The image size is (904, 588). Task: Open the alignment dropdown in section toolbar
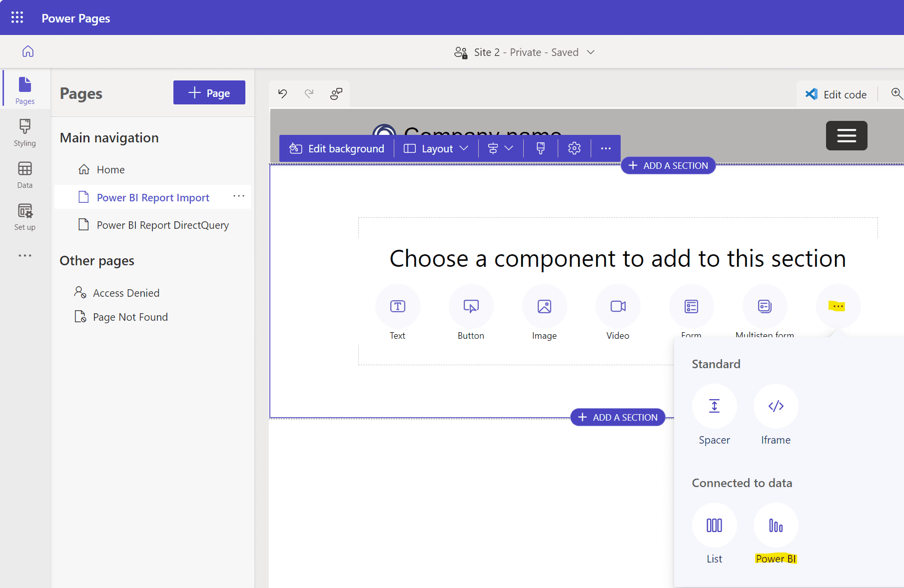pyautogui.click(x=500, y=148)
